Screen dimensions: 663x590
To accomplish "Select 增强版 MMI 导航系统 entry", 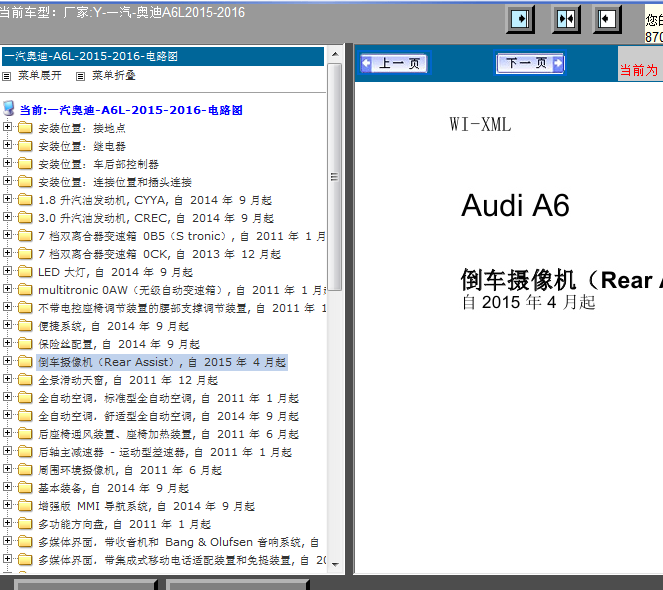I will click(x=146, y=506).
